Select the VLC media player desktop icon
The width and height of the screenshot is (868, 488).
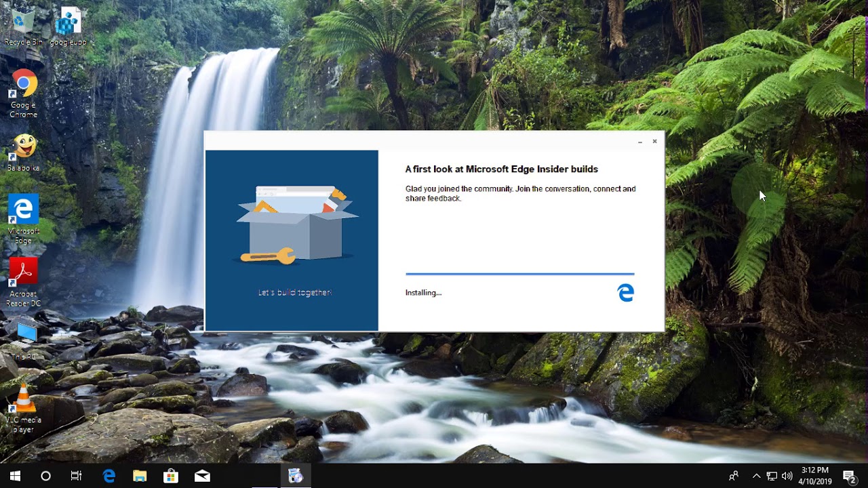click(x=23, y=409)
